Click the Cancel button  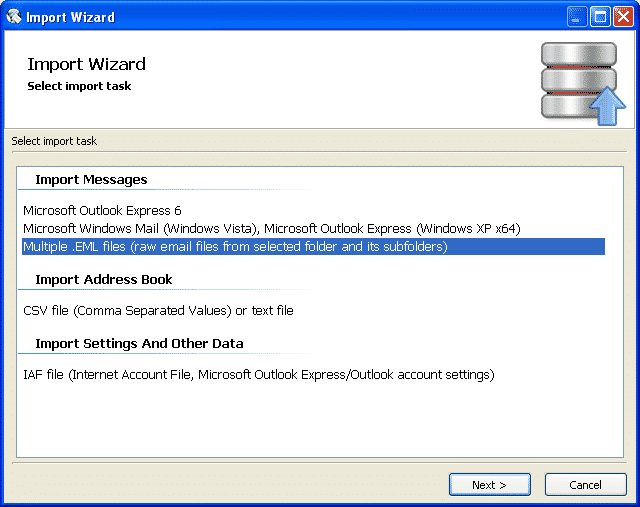tap(585, 485)
